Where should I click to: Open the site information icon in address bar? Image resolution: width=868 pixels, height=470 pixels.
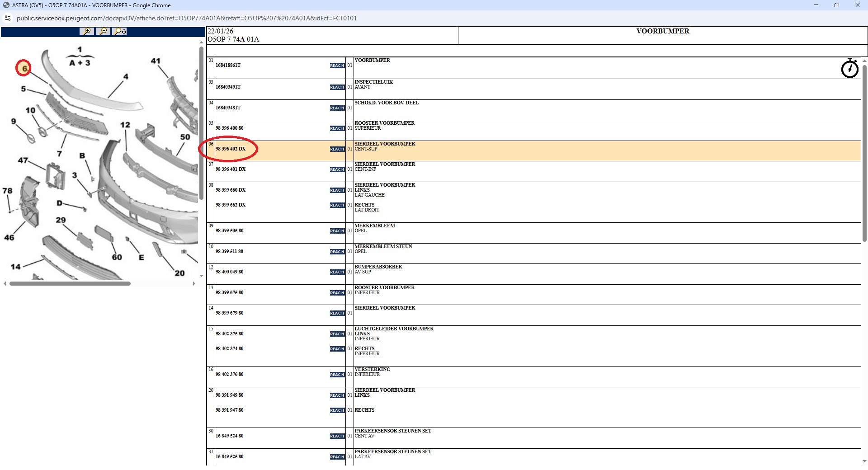7,18
